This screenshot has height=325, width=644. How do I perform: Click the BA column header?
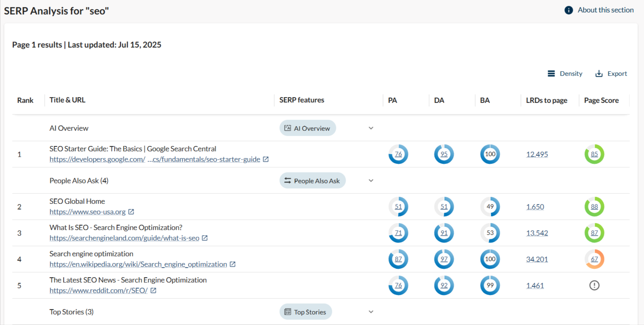click(485, 100)
